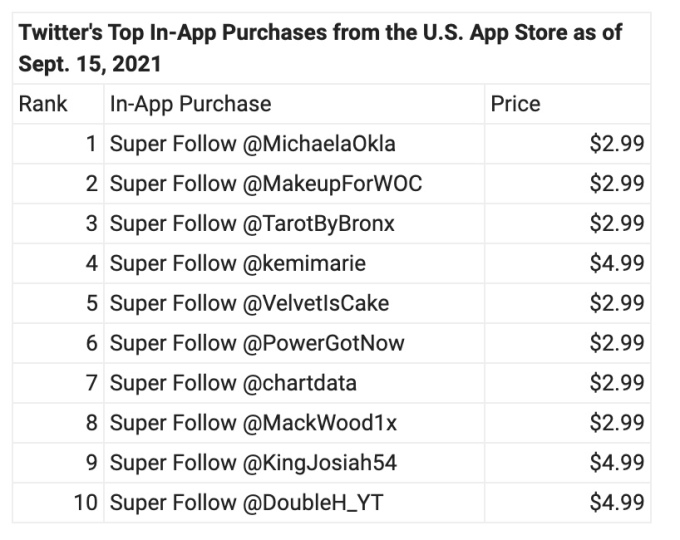
Task: Click Super Follow @chartdata cell
Action: click(233, 383)
